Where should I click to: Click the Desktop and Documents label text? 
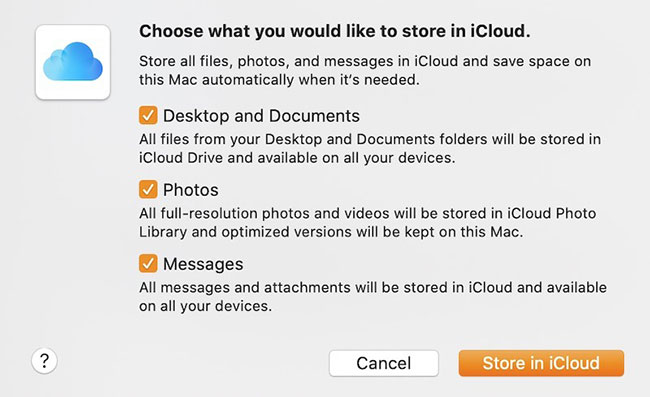click(261, 116)
